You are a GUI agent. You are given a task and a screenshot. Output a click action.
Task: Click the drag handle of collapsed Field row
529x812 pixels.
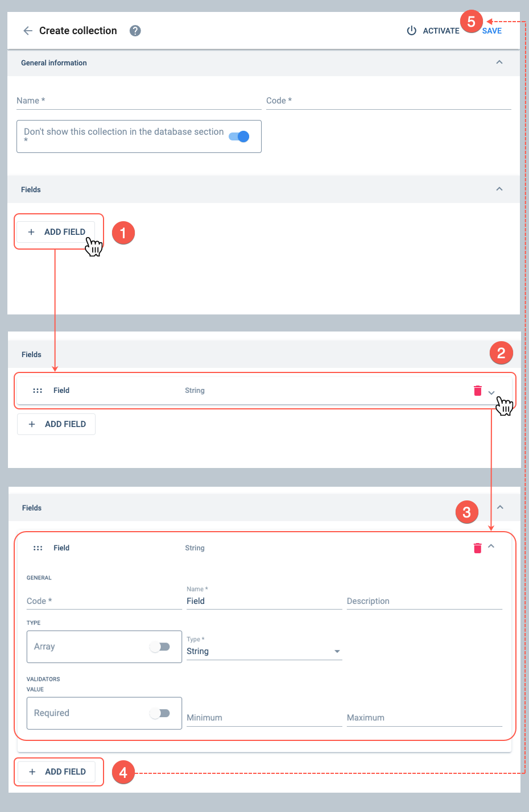(x=38, y=391)
